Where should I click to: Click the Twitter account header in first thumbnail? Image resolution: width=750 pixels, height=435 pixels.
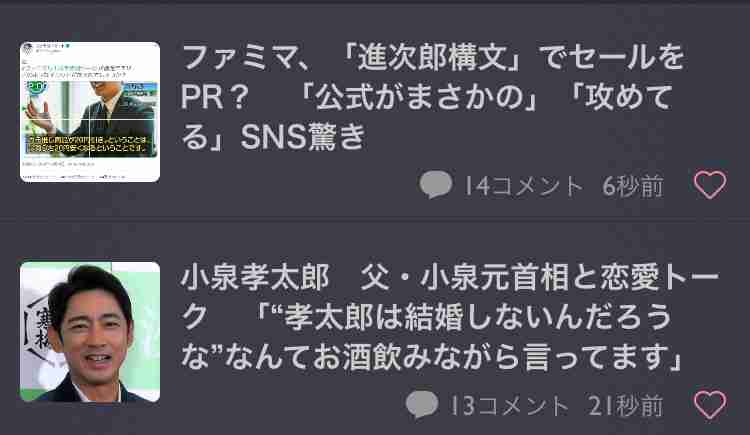[x=48, y=48]
